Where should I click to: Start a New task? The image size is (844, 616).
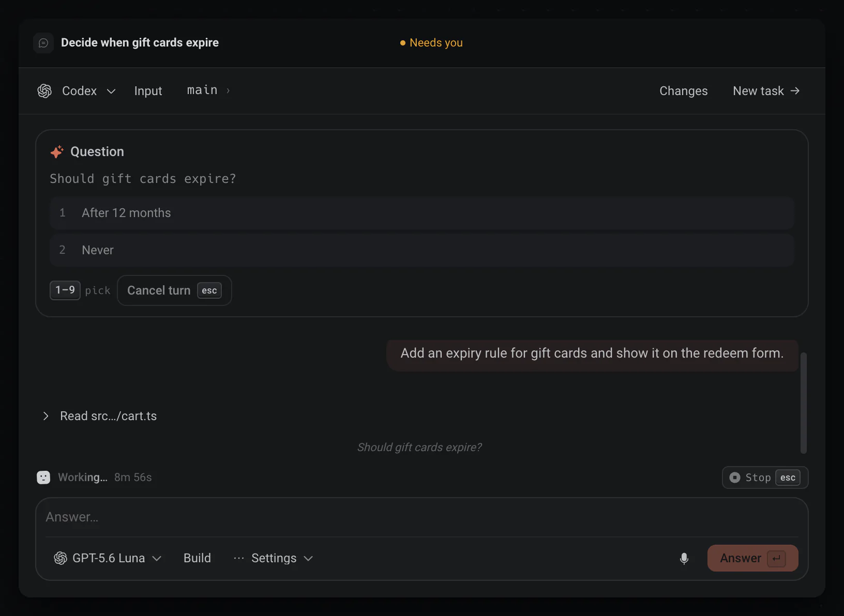[x=766, y=91]
